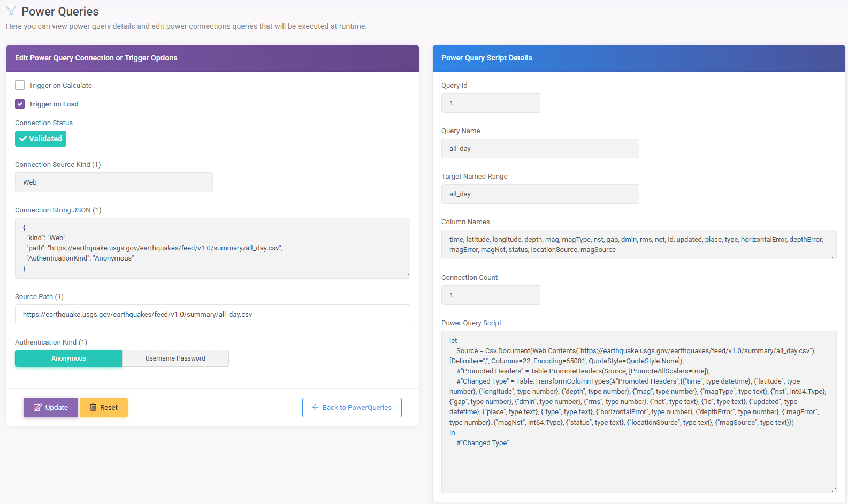Click the funnel icon beside Power Queries
Image resolution: width=848 pixels, height=504 pixels.
click(x=11, y=11)
